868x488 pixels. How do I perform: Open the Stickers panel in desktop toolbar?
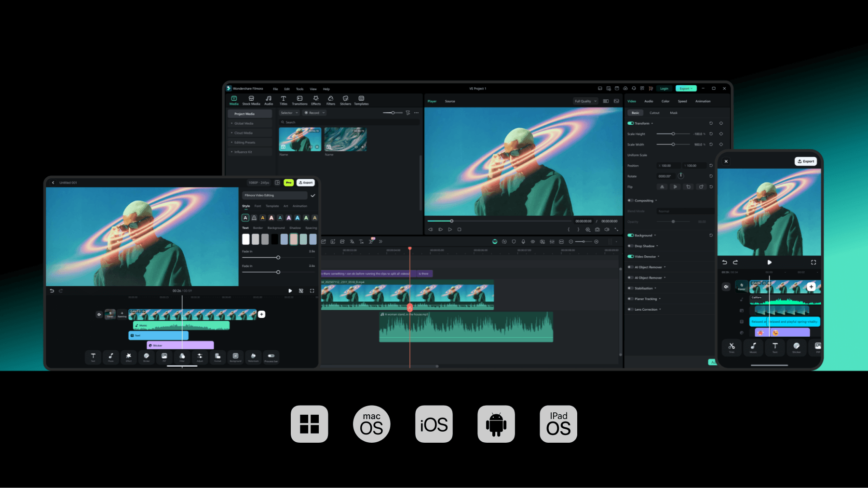click(346, 100)
